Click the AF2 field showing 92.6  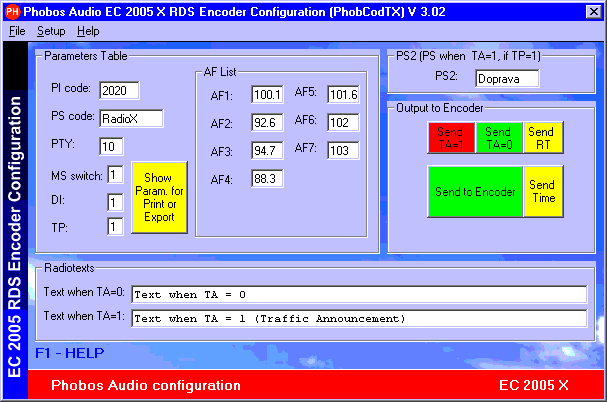267,122
